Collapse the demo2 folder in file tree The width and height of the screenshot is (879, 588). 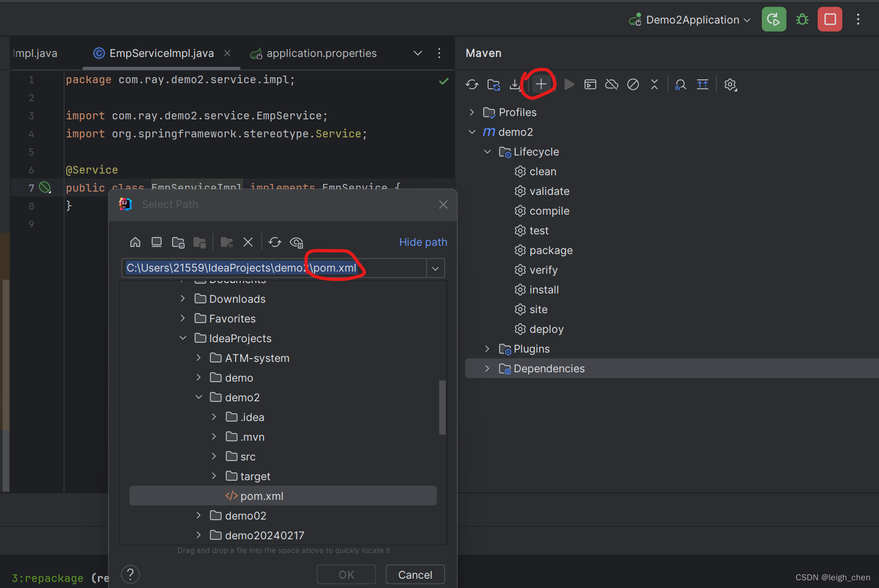click(199, 397)
